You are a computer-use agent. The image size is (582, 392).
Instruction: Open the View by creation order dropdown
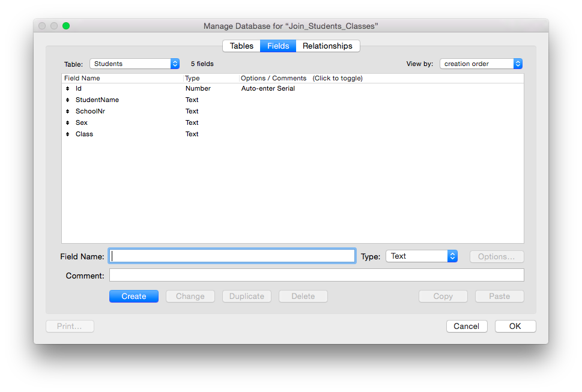click(481, 64)
